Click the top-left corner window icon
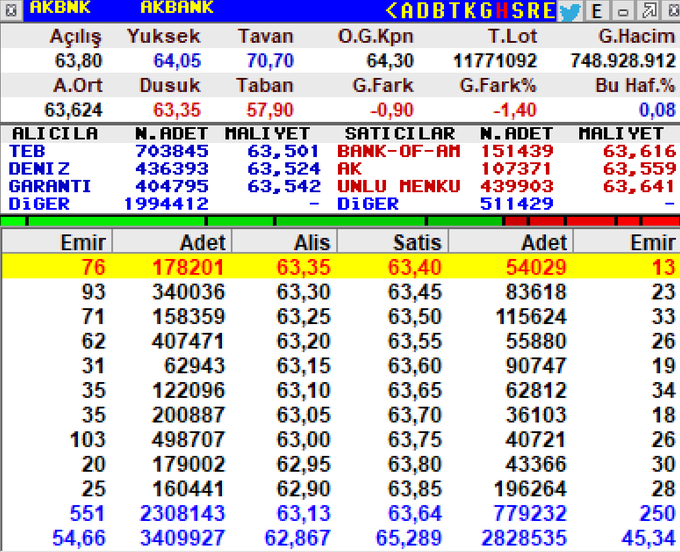This screenshot has height=552, width=680. pos(11,11)
